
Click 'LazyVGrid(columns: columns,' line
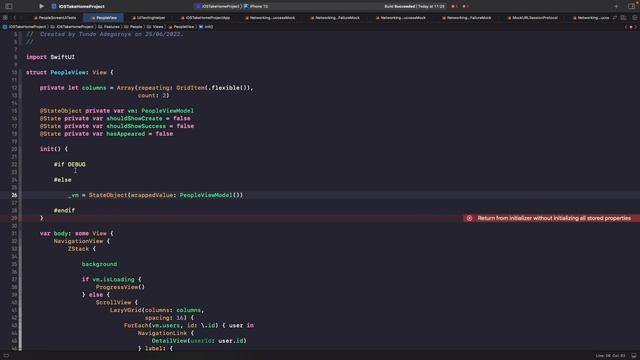tap(157, 310)
